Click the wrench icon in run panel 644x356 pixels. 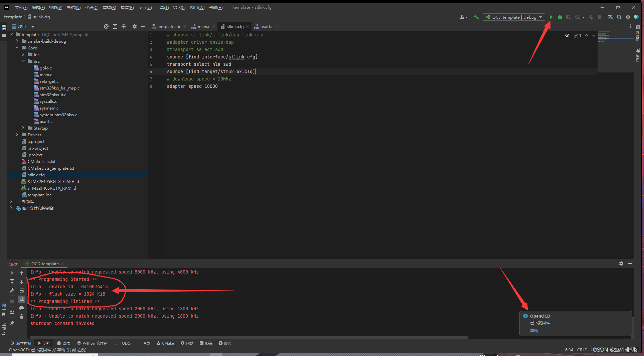pos(12,290)
